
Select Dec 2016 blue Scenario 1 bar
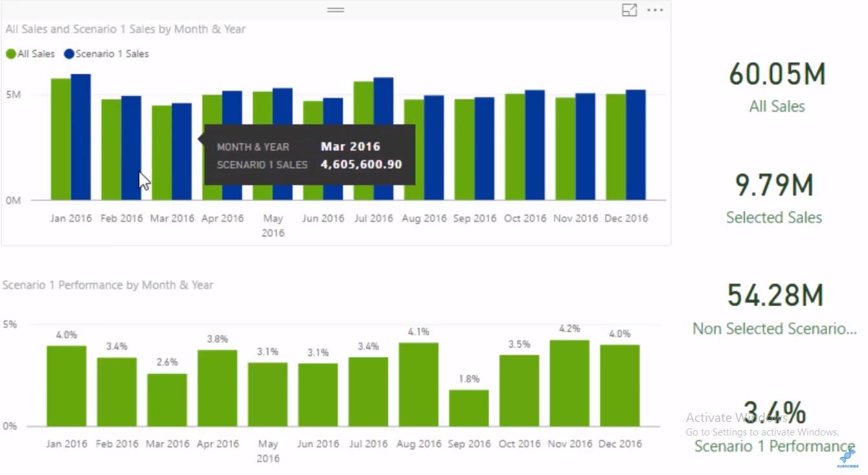(636, 144)
